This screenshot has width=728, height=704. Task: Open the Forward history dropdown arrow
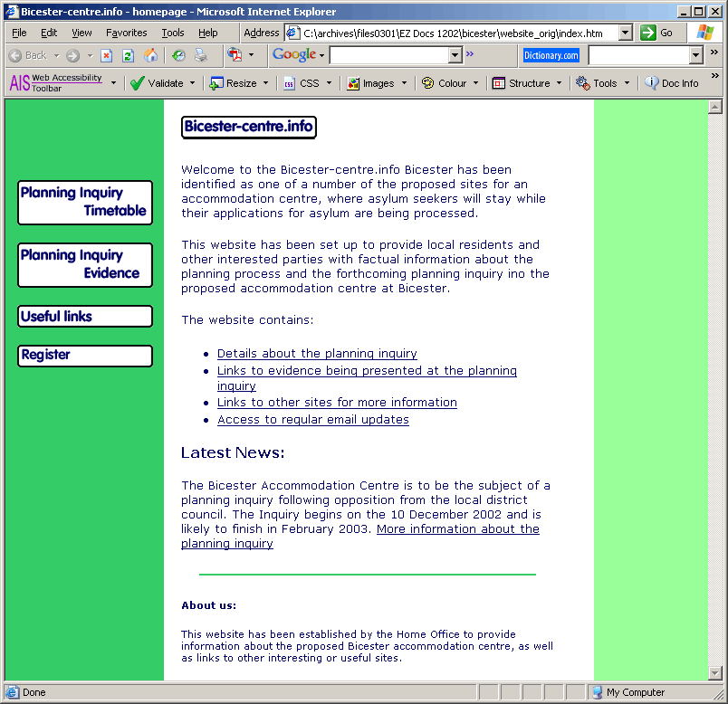pyautogui.click(x=90, y=56)
